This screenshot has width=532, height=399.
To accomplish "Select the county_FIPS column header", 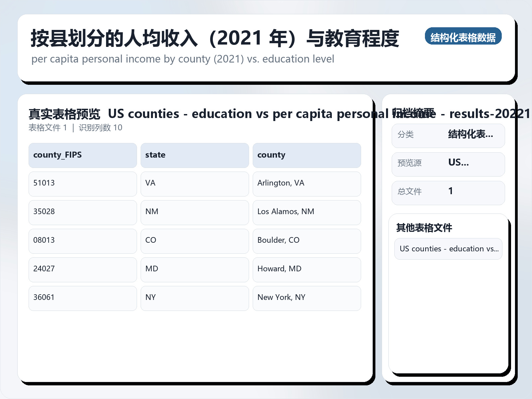I will [82, 155].
